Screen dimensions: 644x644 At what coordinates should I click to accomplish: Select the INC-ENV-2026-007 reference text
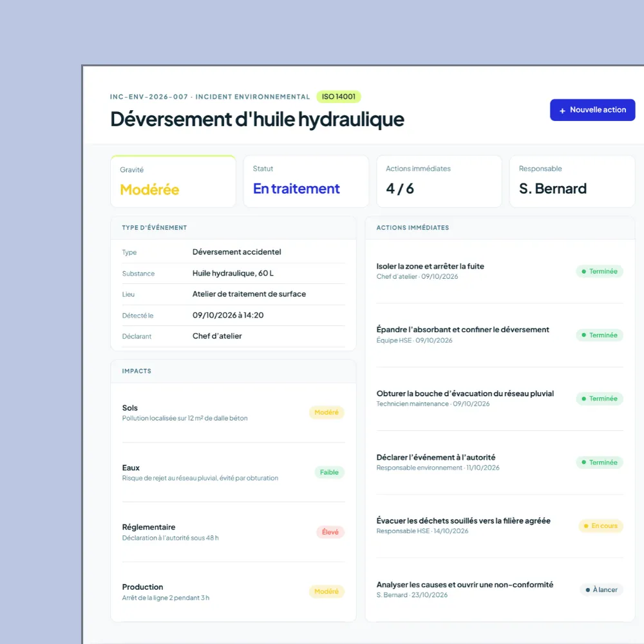[x=149, y=97]
